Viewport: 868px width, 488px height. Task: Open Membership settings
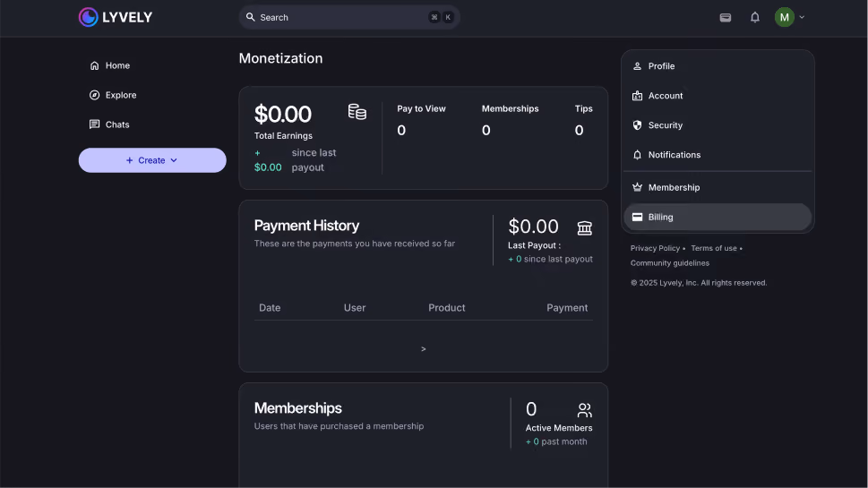click(x=718, y=187)
